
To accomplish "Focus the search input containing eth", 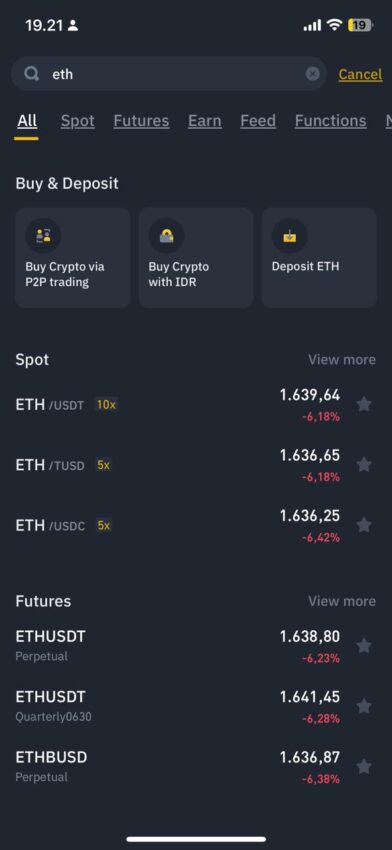I will point(169,74).
